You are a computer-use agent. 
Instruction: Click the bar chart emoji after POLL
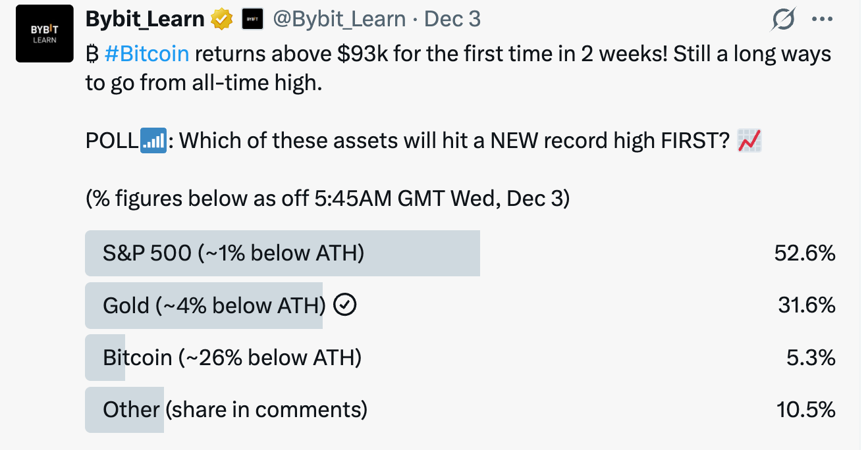tap(153, 140)
